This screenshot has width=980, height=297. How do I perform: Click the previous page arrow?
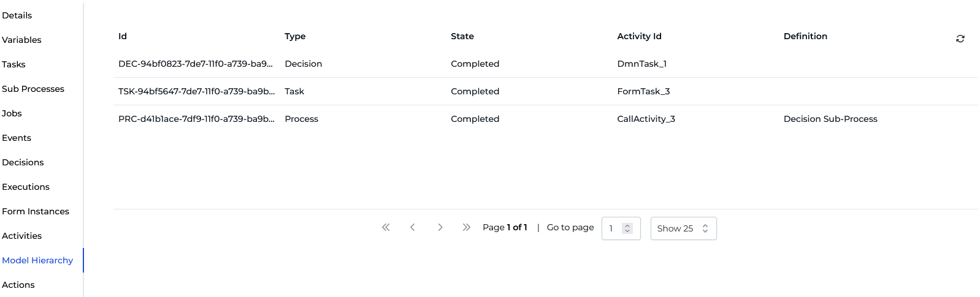pyautogui.click(x=413, y=227)
